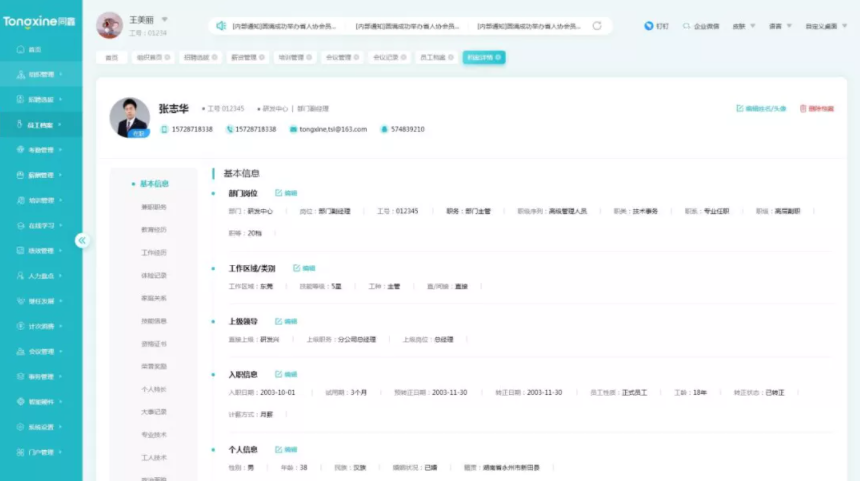
Task: Click the email icon next to tongxine.tsl@163.com
Action: tap(293, 129)
